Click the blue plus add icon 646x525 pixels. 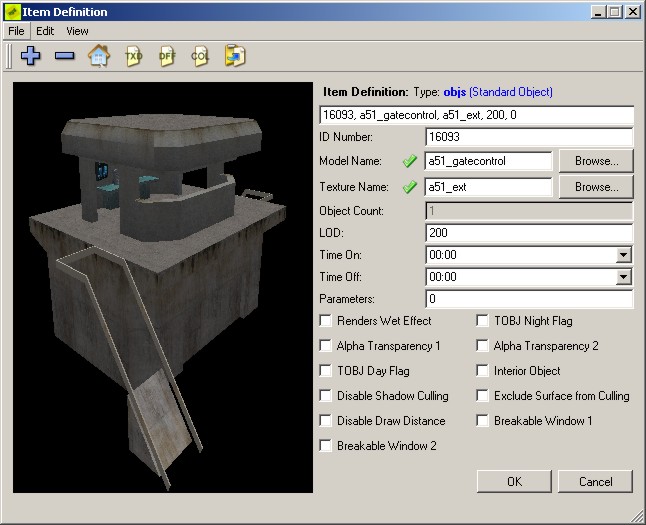point(31,56)
